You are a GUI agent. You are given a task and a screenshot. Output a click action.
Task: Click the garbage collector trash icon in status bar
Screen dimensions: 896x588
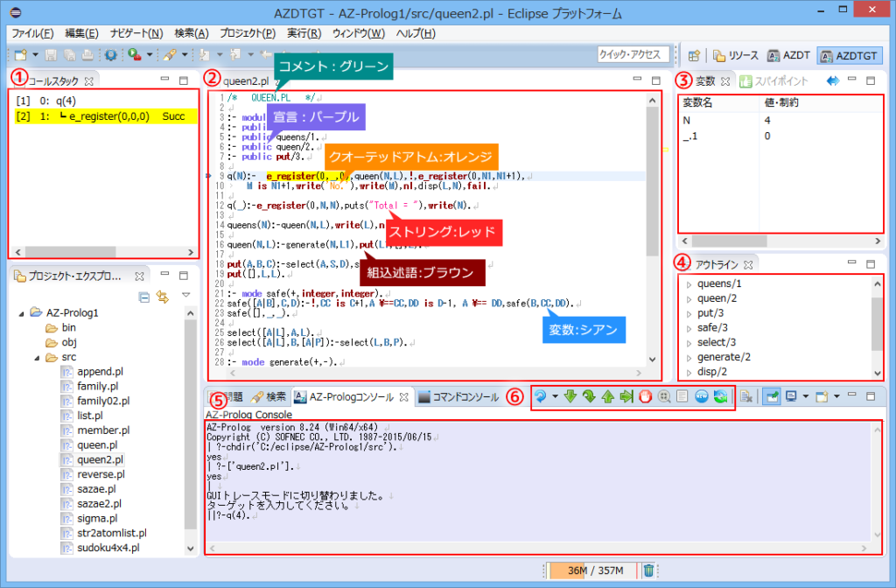(x=648, y=570)
